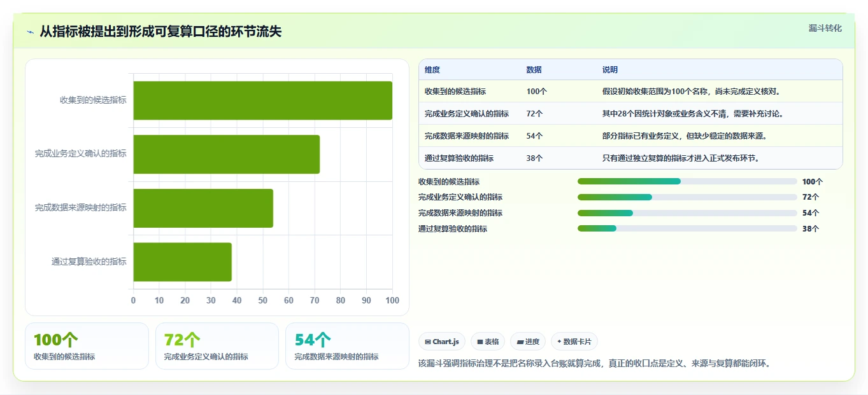This screenshot has height=395, width=868.
Task: Click the 38个 value in the table
Action: pyautogui.click(x=535, y=158)
